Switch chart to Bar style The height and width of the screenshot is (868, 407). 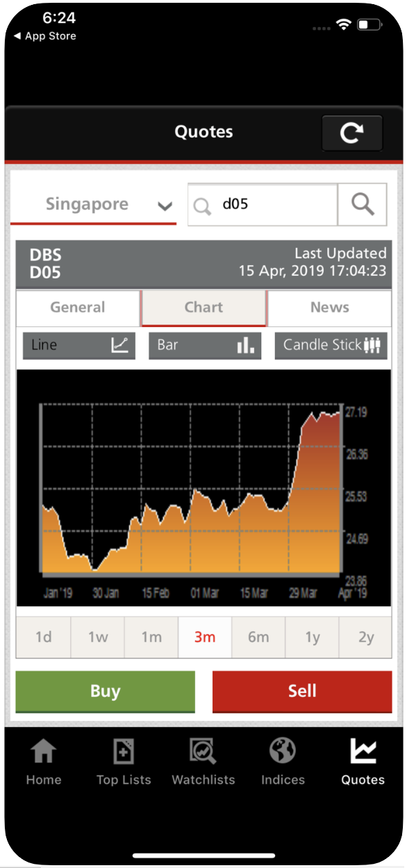pos(205,346)
